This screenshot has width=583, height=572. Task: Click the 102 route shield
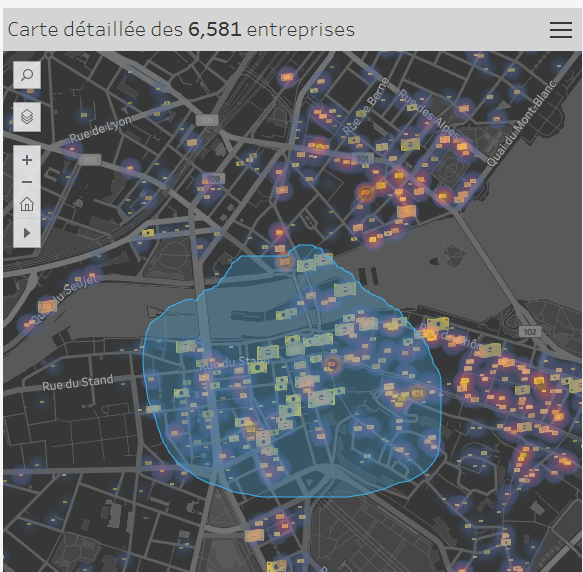point(529,332)
